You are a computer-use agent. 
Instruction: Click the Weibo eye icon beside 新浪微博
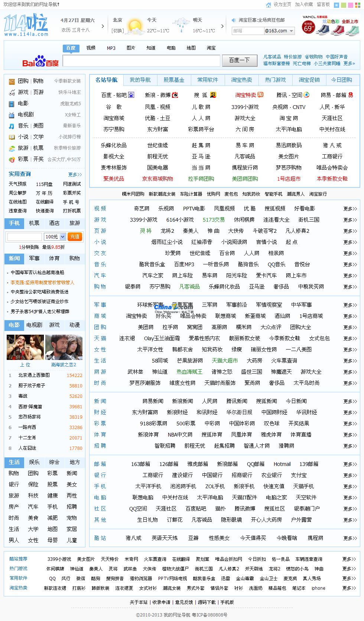click(175, 95)
